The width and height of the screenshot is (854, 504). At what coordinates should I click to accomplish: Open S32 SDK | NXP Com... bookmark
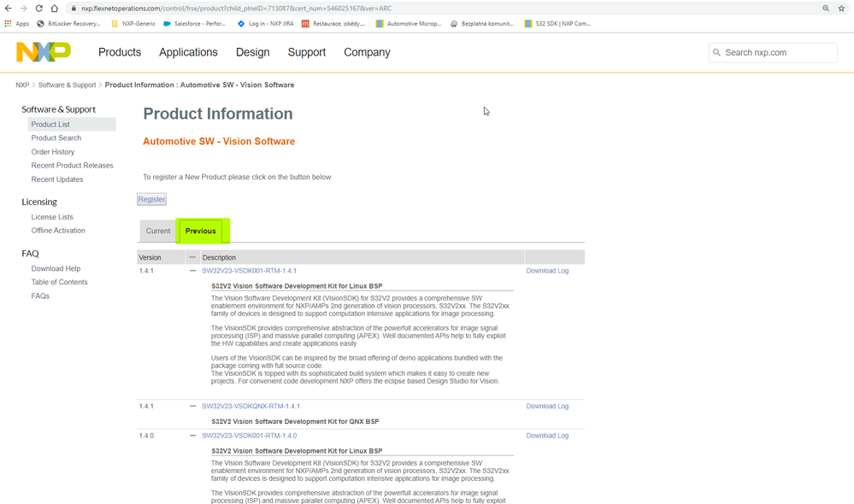(557, 23)
